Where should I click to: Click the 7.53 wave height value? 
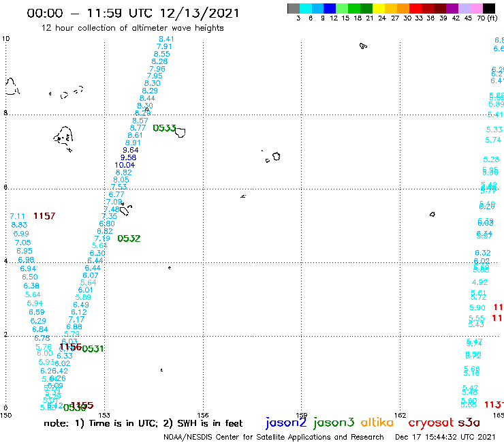119,187
